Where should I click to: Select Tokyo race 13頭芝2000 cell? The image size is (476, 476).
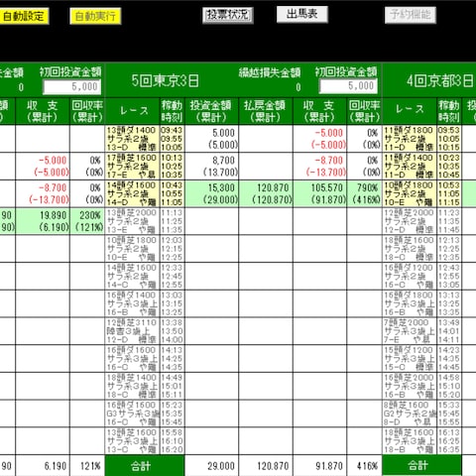(x=132, y=221)
